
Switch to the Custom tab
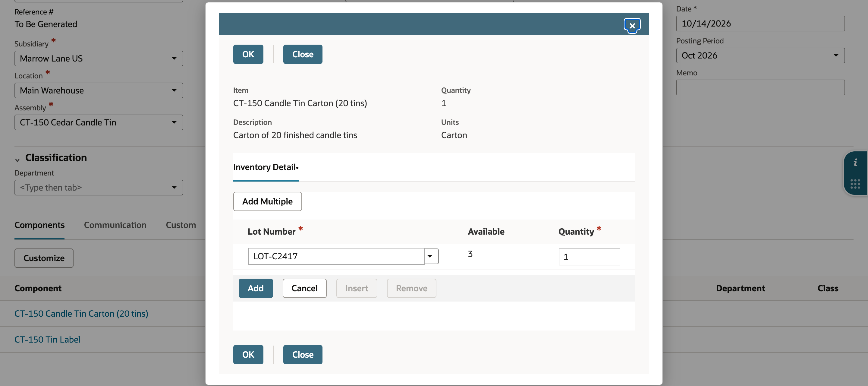coord(181,225)
